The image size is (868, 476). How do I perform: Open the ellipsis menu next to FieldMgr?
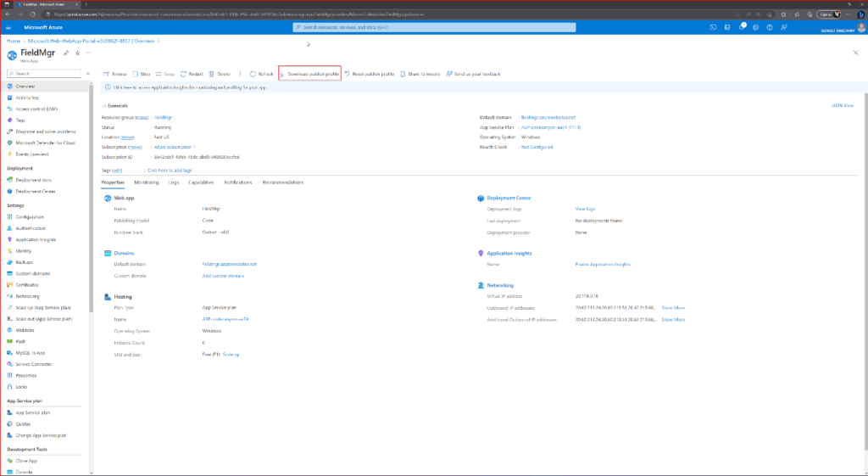click(88, 53)
